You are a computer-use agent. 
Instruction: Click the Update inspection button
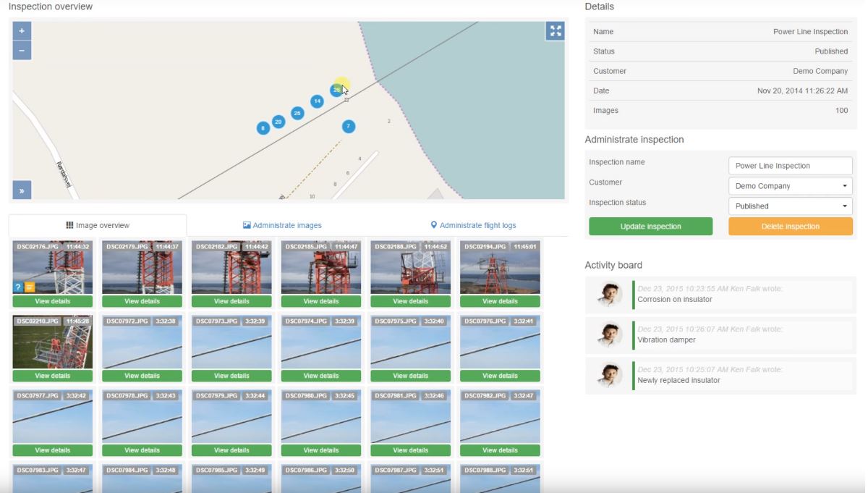point(650,227)
